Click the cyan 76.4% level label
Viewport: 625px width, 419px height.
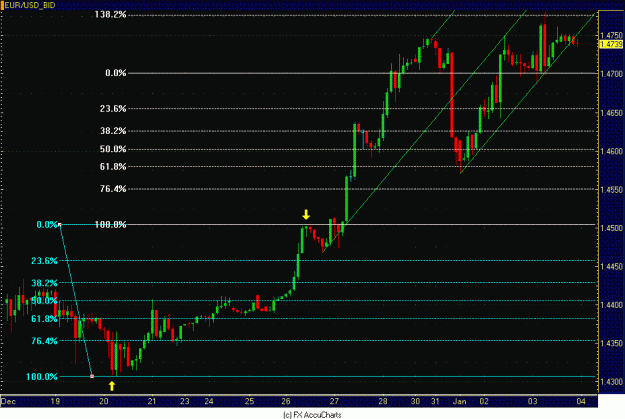pyautogui.click(x=45, y=341)
